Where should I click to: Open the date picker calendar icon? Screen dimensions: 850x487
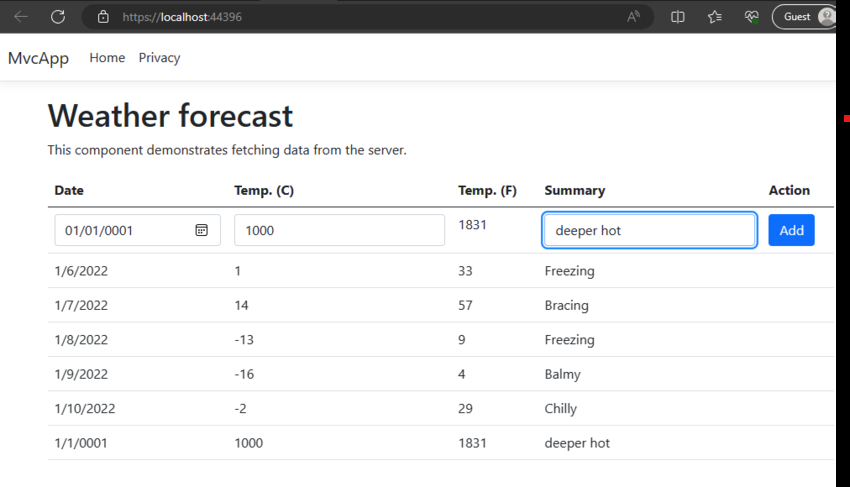coord(202,230)
